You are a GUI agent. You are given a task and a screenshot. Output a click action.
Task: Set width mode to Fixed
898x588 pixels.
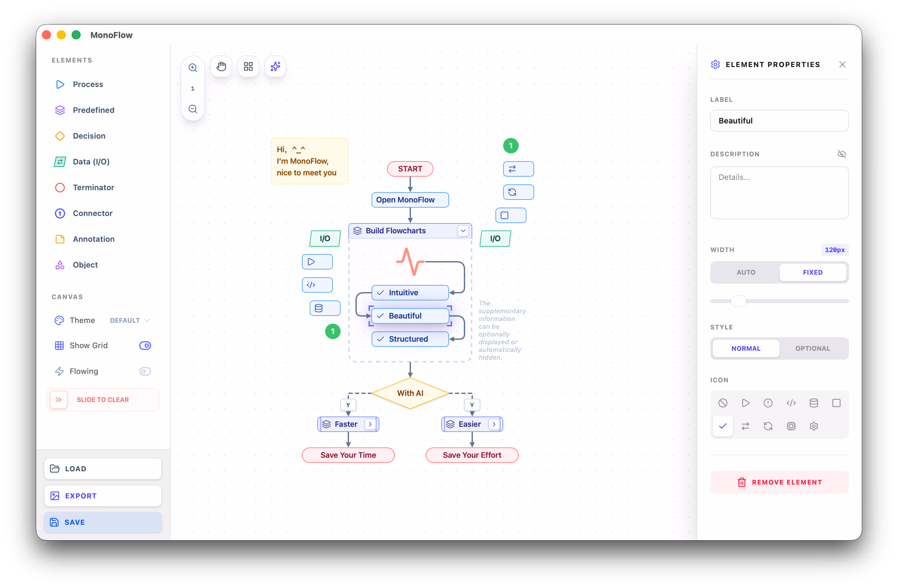[x=813, y=272]
